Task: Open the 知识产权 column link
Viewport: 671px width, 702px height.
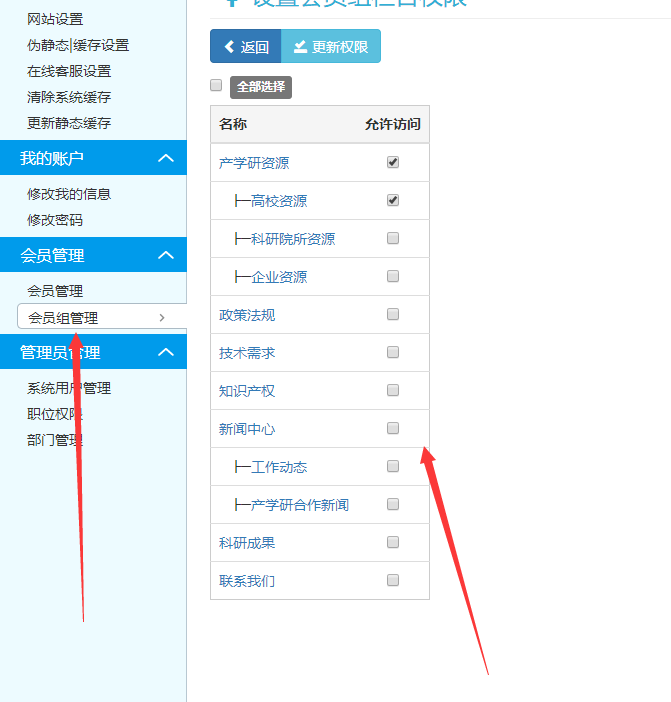Action: 247,391
